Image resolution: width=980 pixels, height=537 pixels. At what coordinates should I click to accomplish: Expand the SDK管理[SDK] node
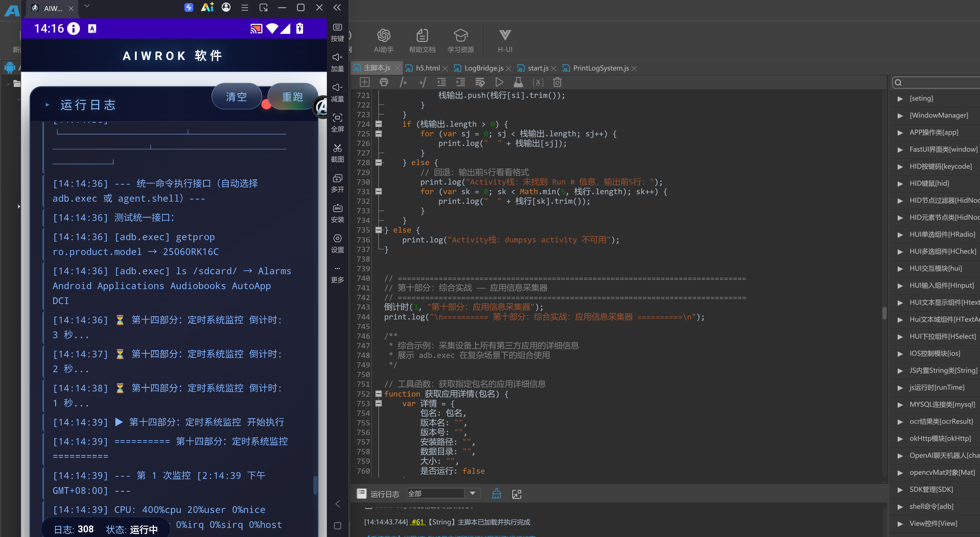coord(900,490)
